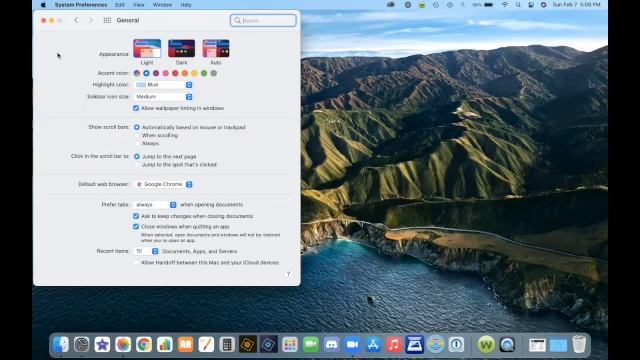The height and width of the screenshot is (360, 640).
Task: Launch Zoom from the Dock
Action: 352,345
